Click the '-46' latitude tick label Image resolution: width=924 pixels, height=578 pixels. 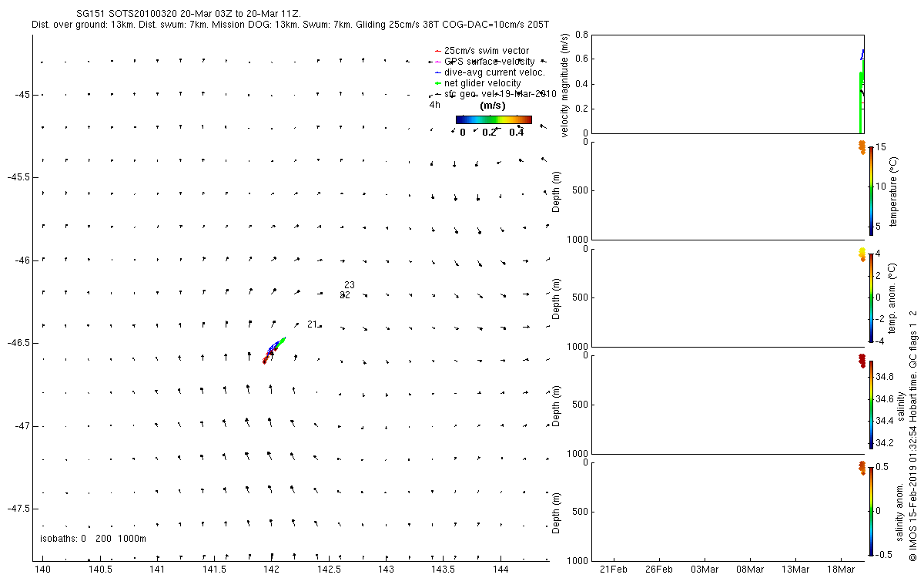[x=22, y=260]
